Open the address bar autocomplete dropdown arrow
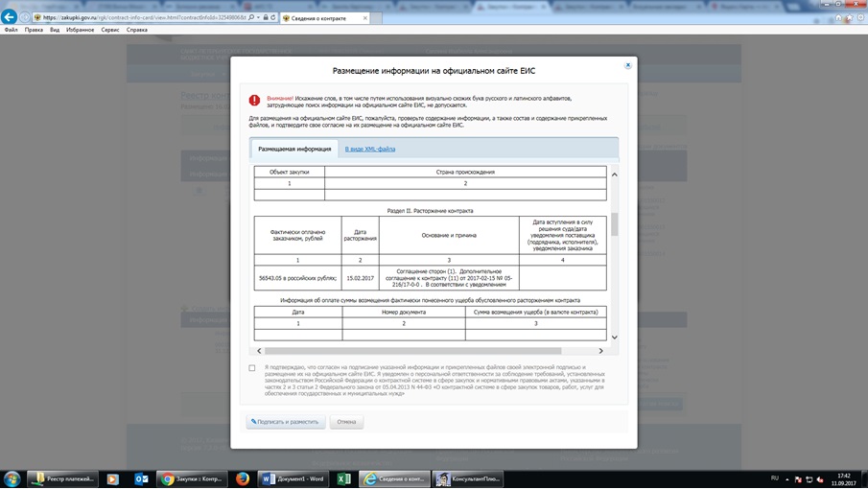The height and width of the screenshot is (489, 868). [258, 17]
